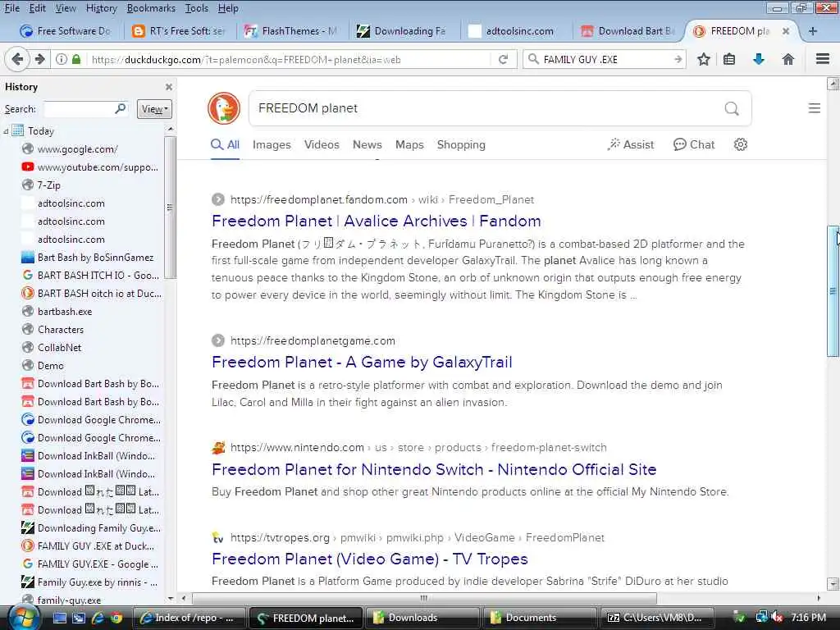Click Show Desktop quick launch icon
The image size is (840, 630).
pyautogui.click(x=60, y=618)
